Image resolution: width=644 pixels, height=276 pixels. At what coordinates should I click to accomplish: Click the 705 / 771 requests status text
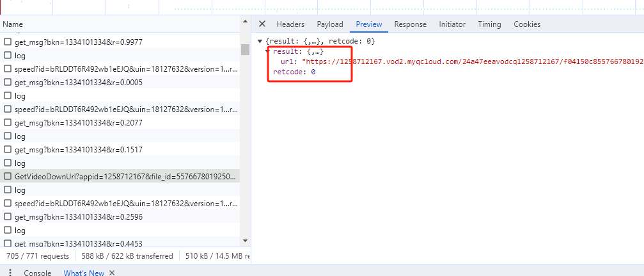(38, 256)
